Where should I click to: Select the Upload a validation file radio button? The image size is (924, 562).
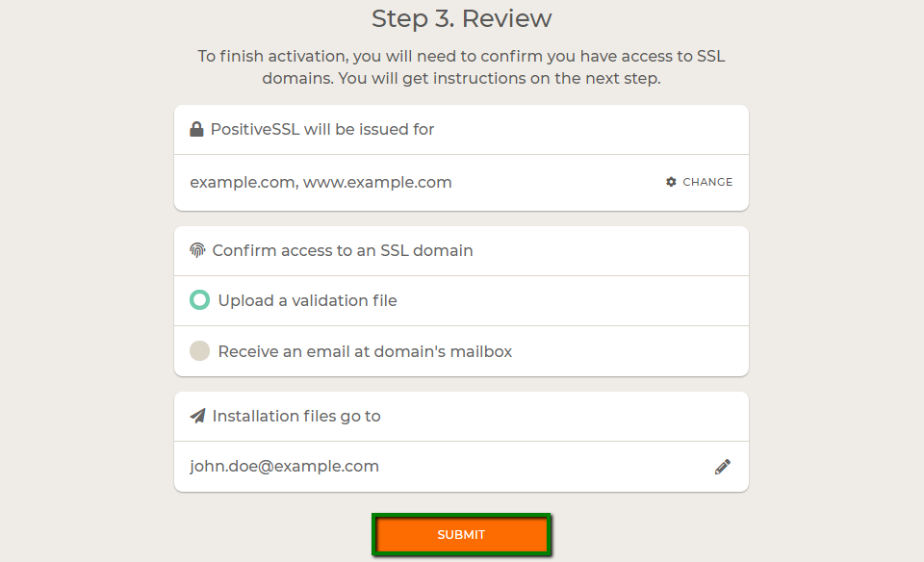(x=199, y=300)
